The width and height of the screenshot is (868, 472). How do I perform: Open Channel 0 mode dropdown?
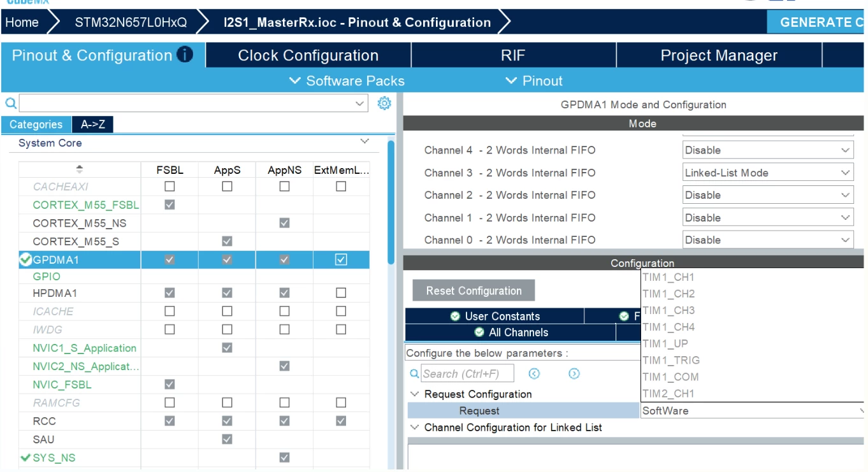[x=768, y=240]
